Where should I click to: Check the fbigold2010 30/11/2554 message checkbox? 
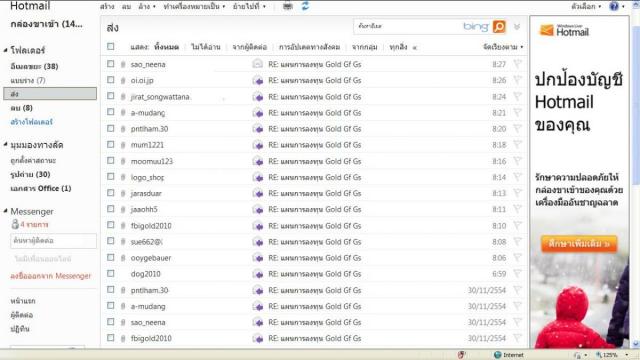click(111, 338)
